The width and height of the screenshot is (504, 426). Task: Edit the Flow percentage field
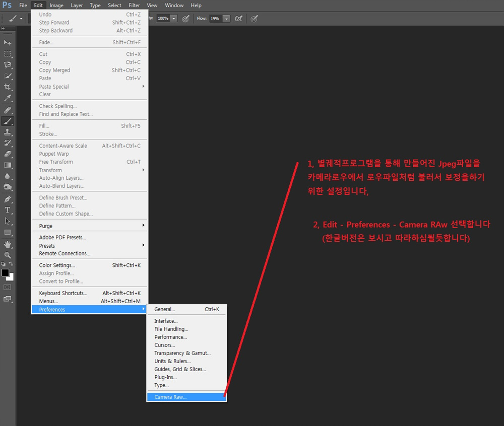(215, 19)
